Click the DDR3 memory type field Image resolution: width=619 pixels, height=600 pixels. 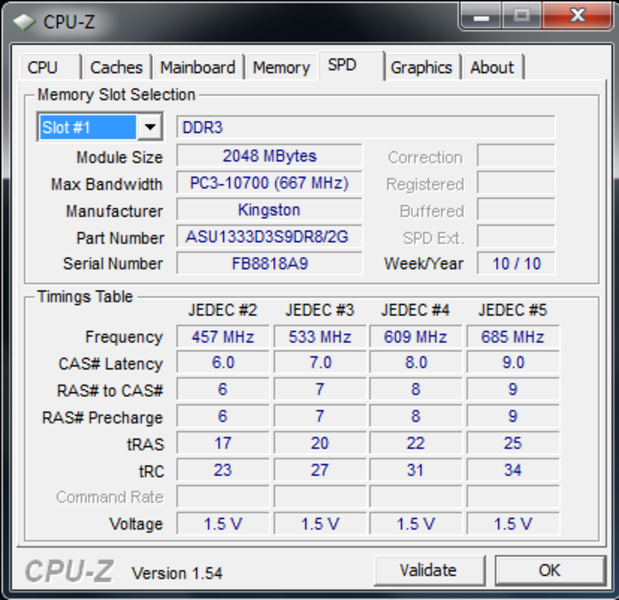click(366, 127)
